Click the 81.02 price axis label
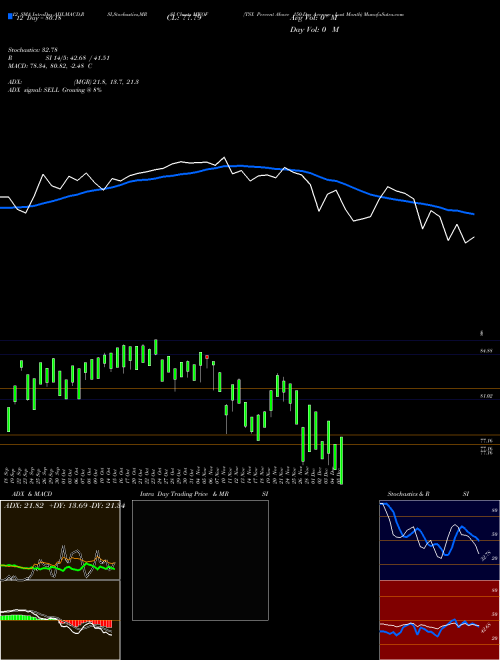Screen dimensions: 500x660 click(x=486, y=396)
